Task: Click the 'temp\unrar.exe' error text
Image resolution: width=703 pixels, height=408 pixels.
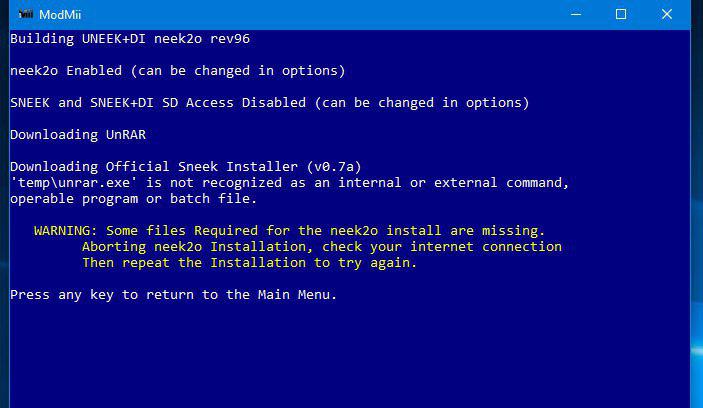Action: coord(73,182)
